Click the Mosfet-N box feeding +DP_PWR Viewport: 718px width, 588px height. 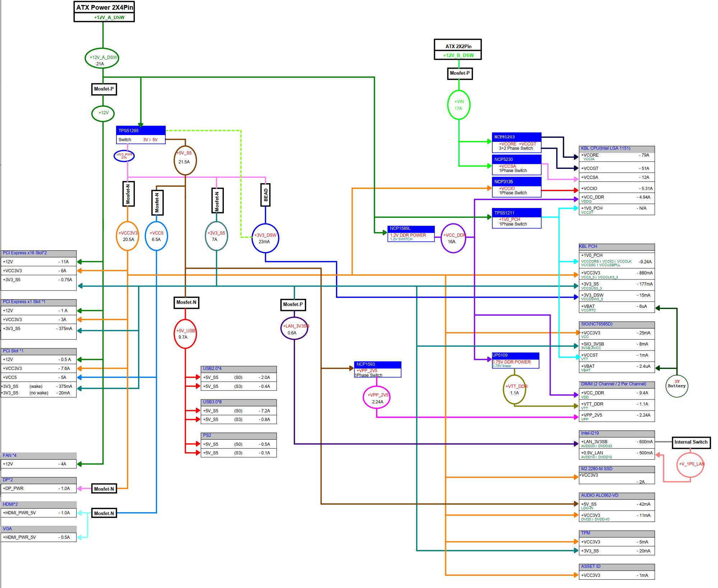point(104,489)
